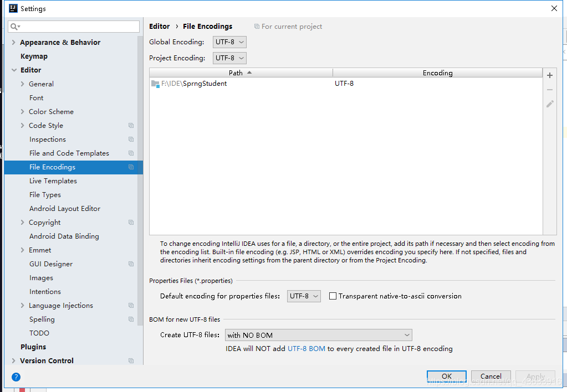Select Font settings
The height and width of the screenshot is (392, 567).
coord(36,98)
